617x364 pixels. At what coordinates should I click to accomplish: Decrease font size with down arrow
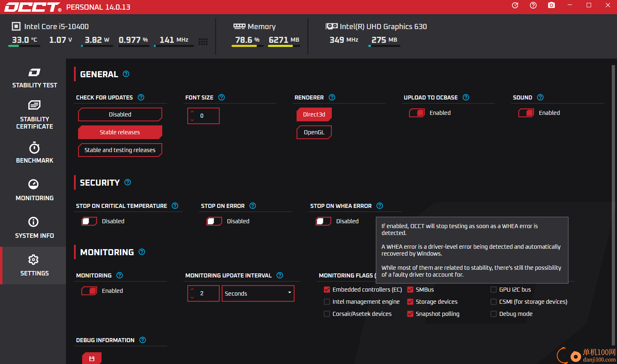click(192, 120)
